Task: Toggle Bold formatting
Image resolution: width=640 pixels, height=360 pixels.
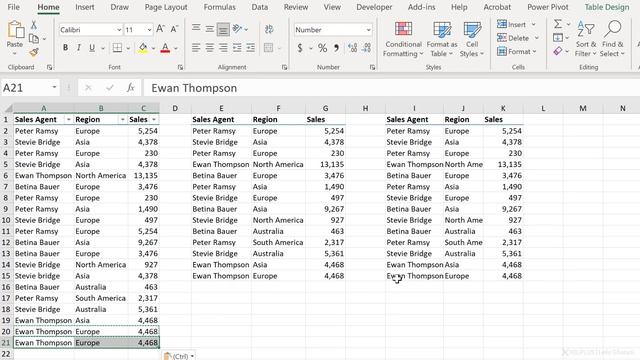Action: [65, 48]
